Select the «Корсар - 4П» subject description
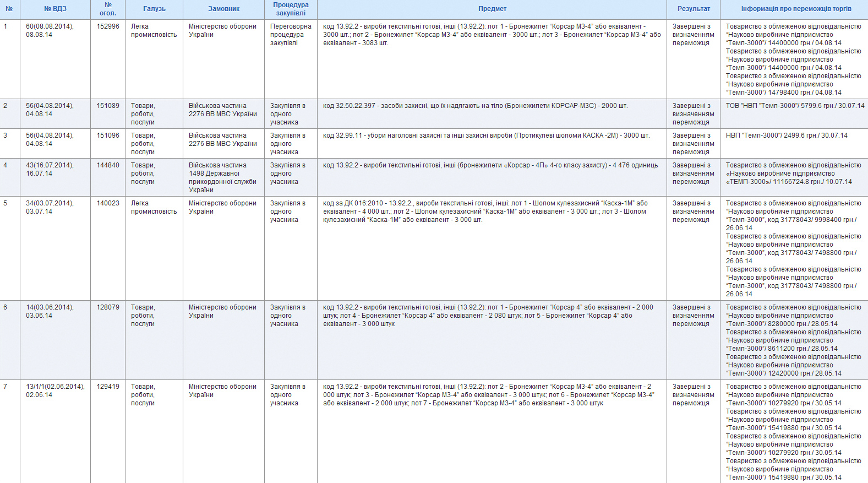Image resolution: width=868 pixels, height=483 pixels. (490, 165)
